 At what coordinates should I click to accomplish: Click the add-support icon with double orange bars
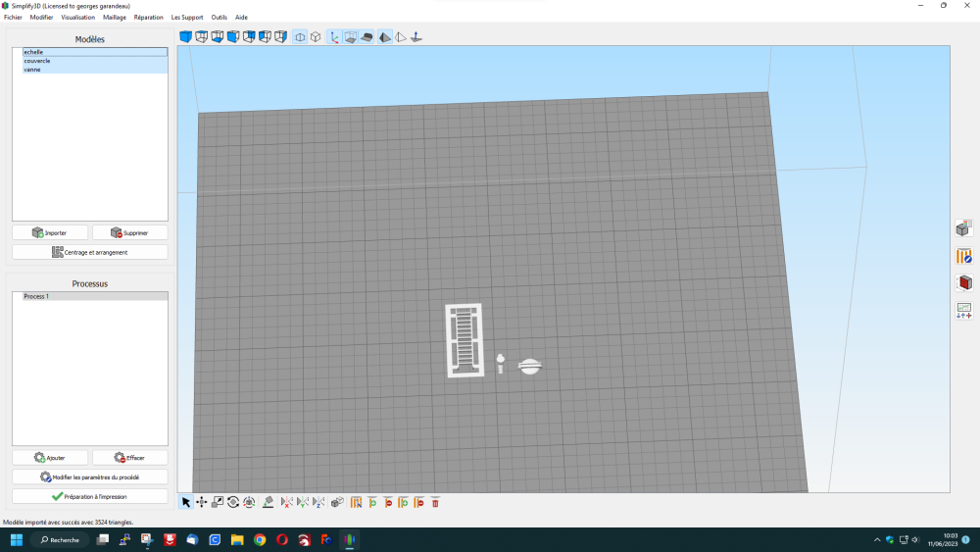(403, 502)
